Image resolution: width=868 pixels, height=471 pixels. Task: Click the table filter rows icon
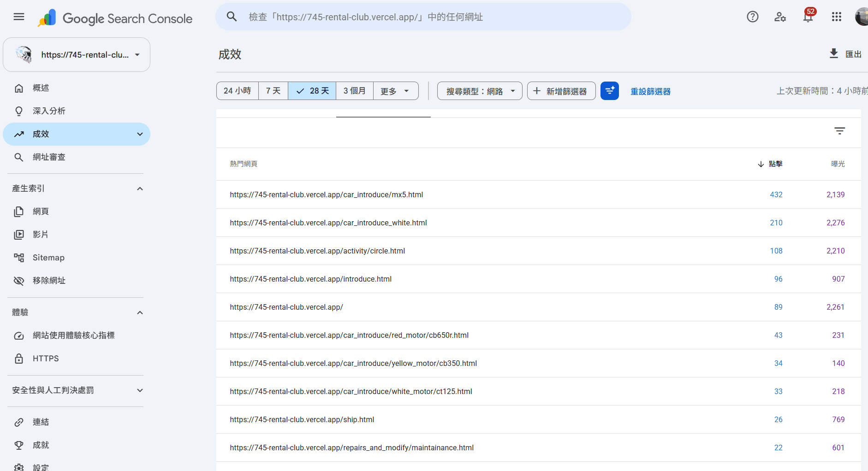(x=840, y=131)
